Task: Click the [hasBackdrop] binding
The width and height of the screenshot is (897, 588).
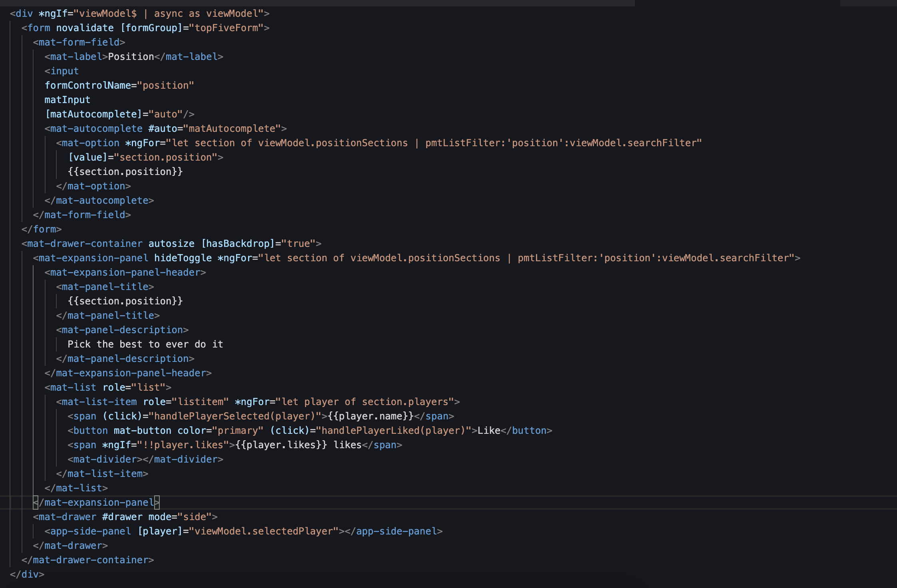Action: point(238,244)
